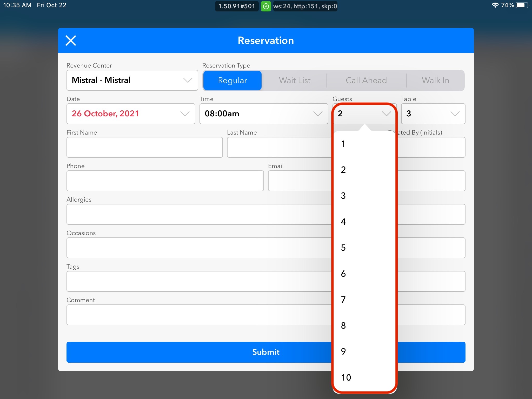Select Regular reservation type
This screenshot has height=399, width=532.
[232, 81]
